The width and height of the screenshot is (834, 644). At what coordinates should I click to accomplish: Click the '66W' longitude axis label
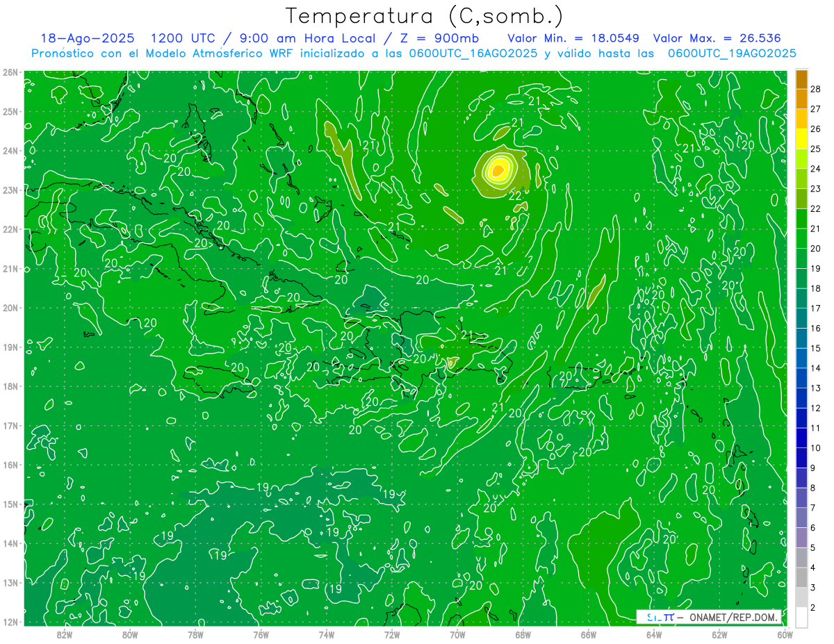(589, 634)
